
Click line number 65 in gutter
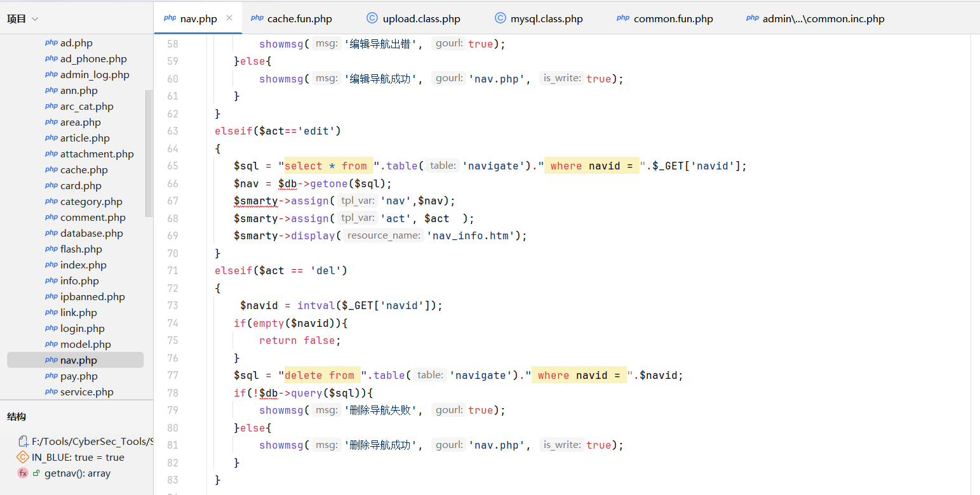pos(172,166)
